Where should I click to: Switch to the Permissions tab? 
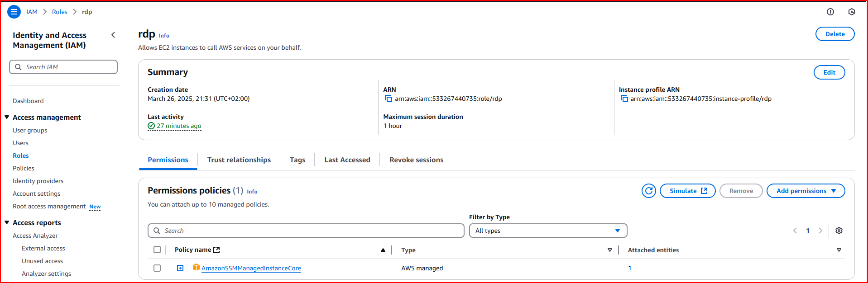click(168, 160)
